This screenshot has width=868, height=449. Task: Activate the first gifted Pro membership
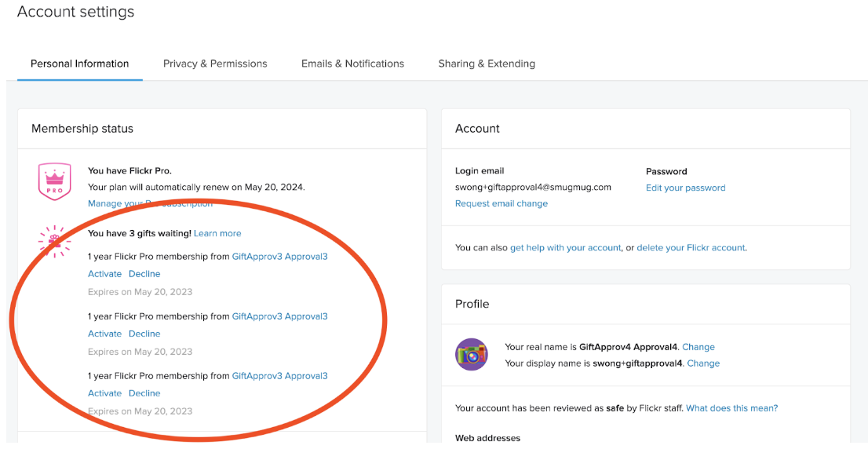pyautogui.click(x=104, y=274)
